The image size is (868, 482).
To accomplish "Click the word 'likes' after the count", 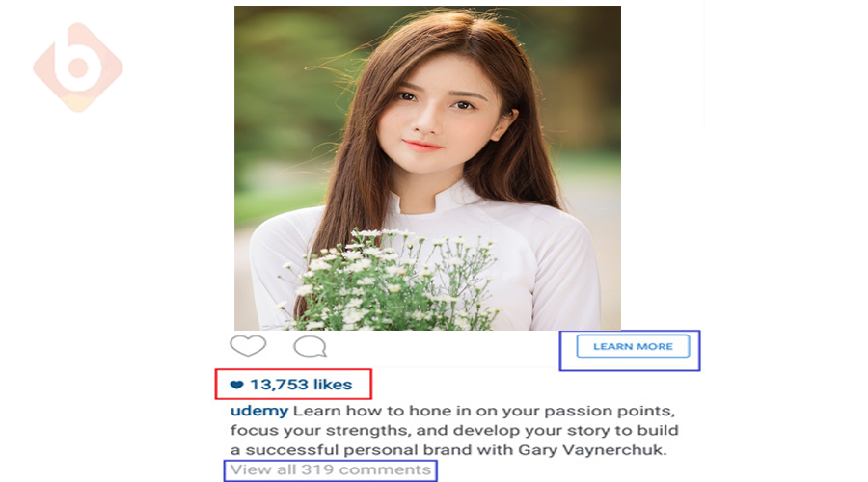I will click(333, 385).
